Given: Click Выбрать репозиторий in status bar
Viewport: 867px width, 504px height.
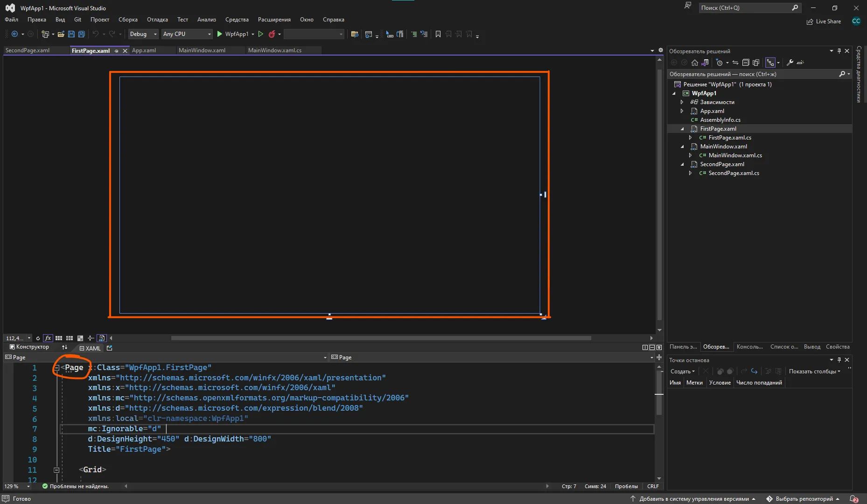Looking at the screenshot, I should [x=803, y=499].
